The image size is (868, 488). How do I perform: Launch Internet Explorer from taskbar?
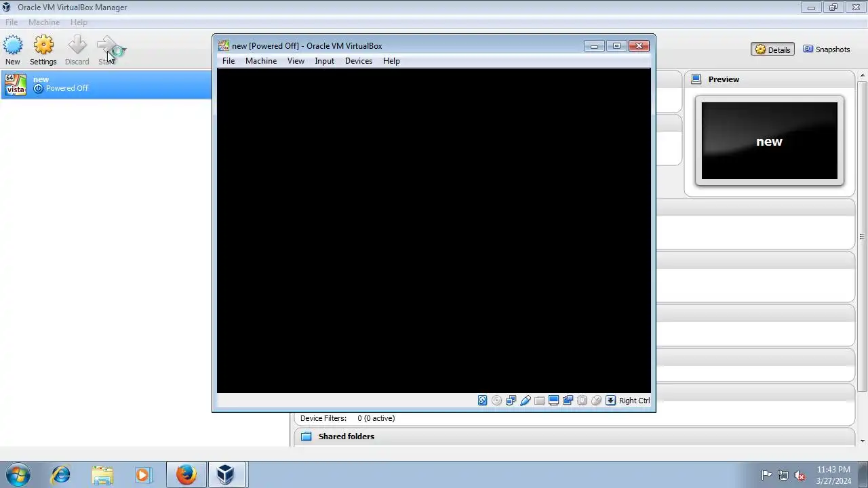pyautogui.click(x=61, y=474)
